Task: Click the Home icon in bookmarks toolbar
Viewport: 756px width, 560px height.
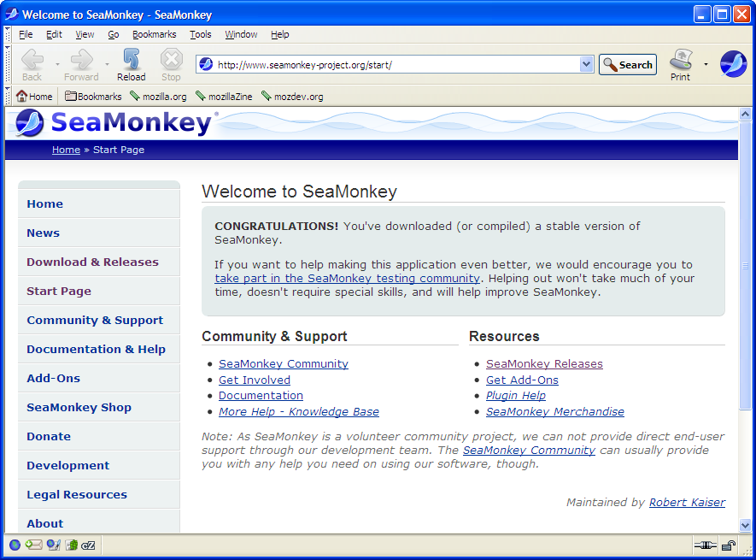Action: (x=34, y=97)
